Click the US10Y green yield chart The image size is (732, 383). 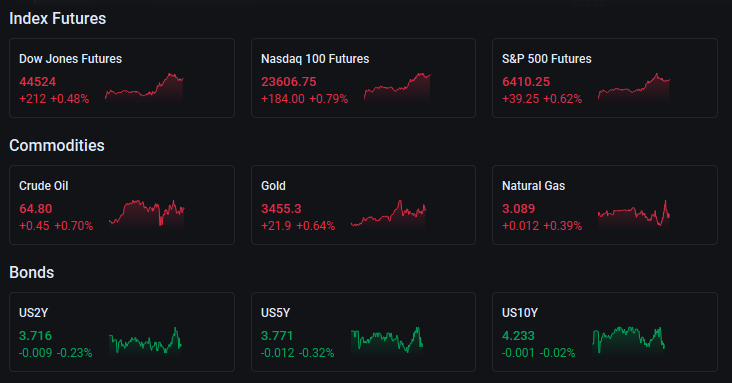(x=628, y=341)
